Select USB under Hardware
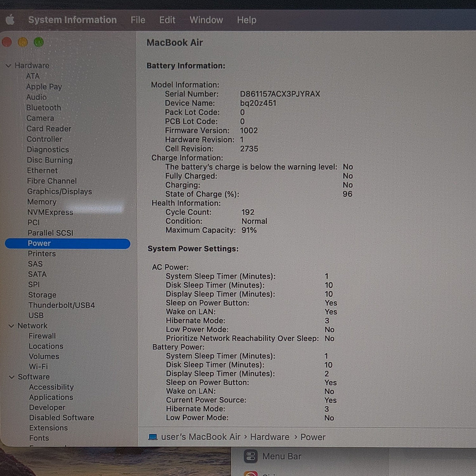The height and width of the screenshot is (476, 476). click(x=36, y=315)
